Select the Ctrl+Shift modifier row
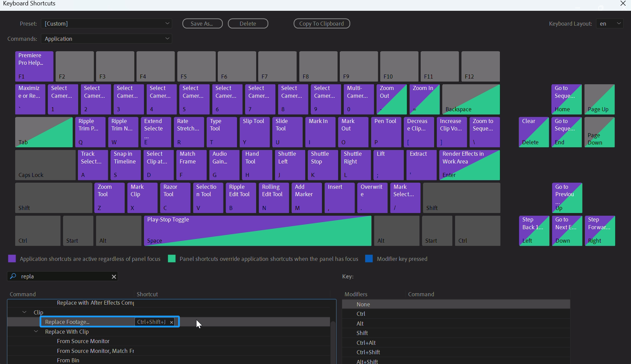The height and width of the screenshot is (364, 631). [368, 352]
